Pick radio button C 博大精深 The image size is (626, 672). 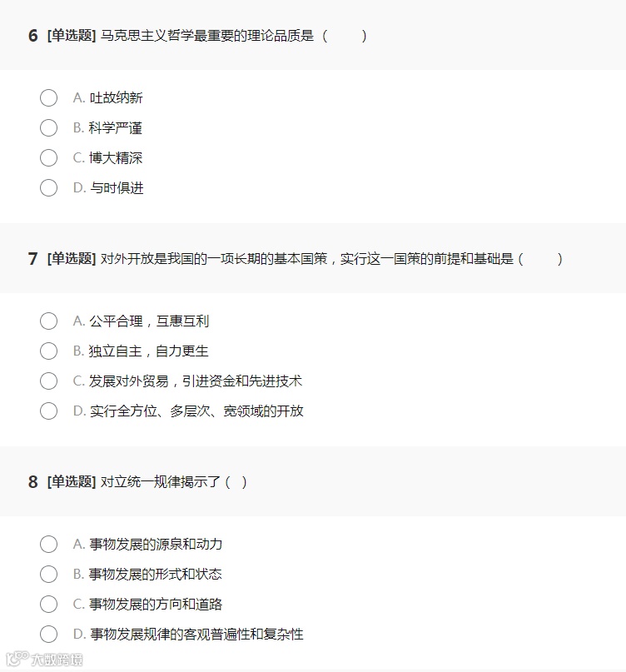[48, 158]
